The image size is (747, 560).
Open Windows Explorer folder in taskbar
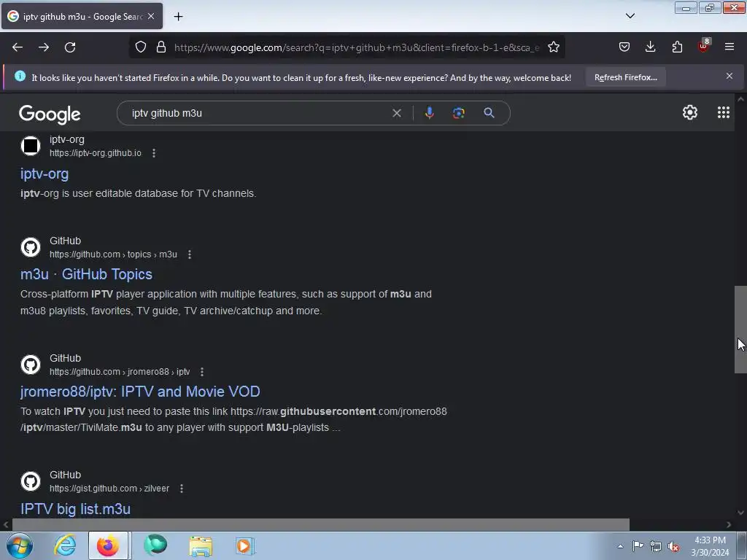[201, 545]
